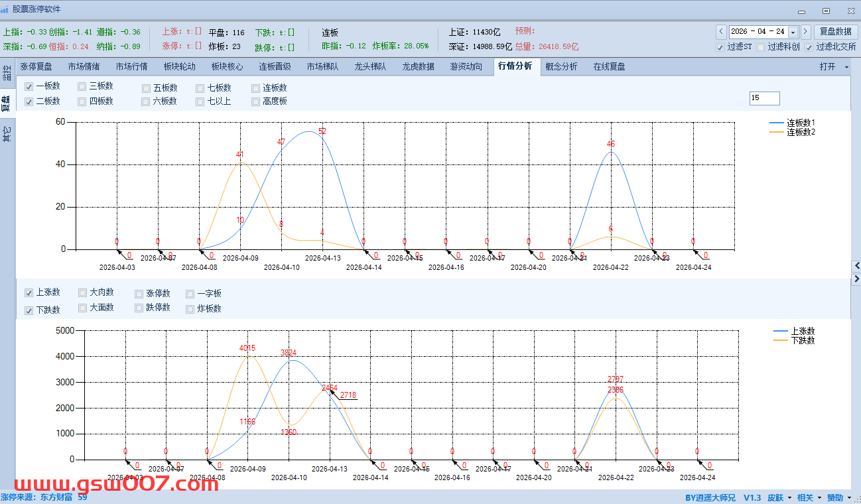Click the number field showing 15
The height and width of the screenshot is (504, 861).
tap(764, 98)
